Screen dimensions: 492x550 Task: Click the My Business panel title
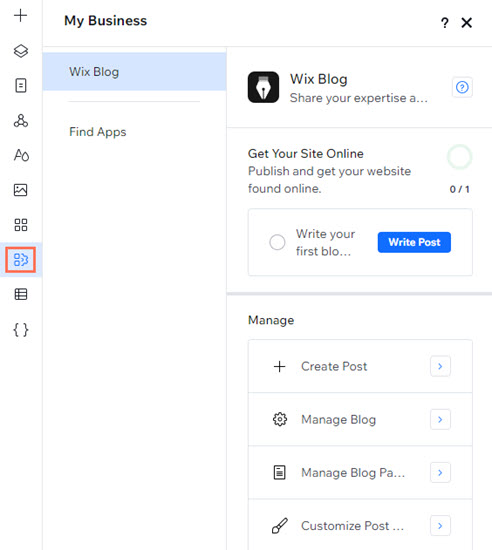click(105, 21)
